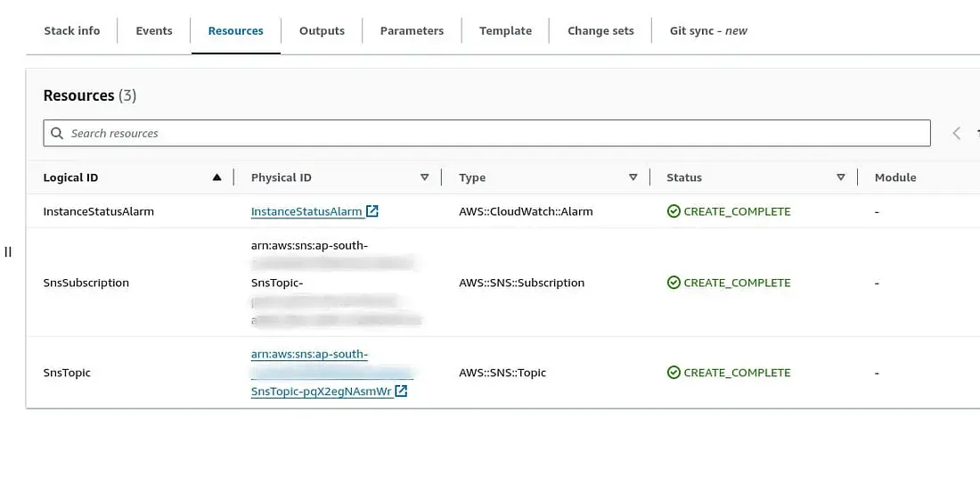Click the side panel drag handle
Image resolution: width=980 pixels, height=485 pixels.
pos(8,251)
